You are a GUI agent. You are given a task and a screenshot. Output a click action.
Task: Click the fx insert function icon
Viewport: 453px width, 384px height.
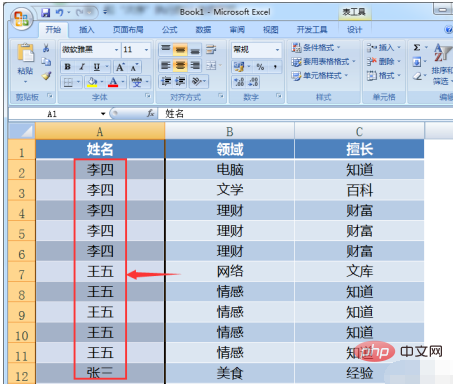150,114
